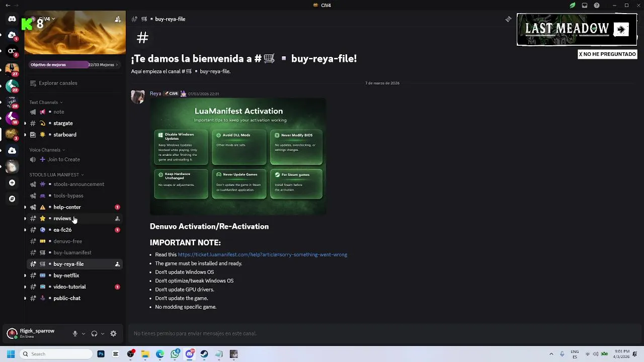Open teal server icon with 22 badge

tap(12, 85)
